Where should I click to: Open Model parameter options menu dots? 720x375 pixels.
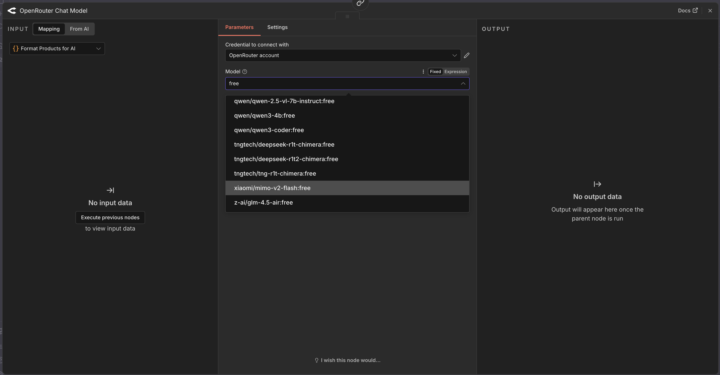423,72
